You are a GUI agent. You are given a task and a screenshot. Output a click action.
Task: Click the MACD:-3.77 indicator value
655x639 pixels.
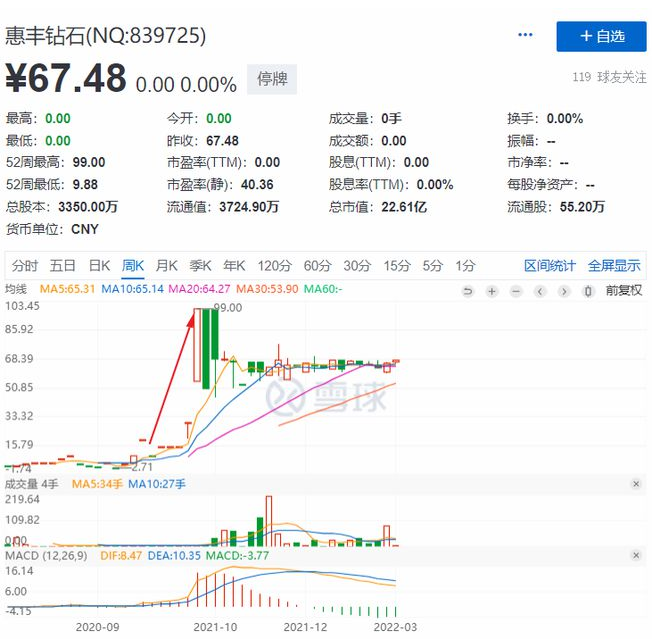pos(237,555)
